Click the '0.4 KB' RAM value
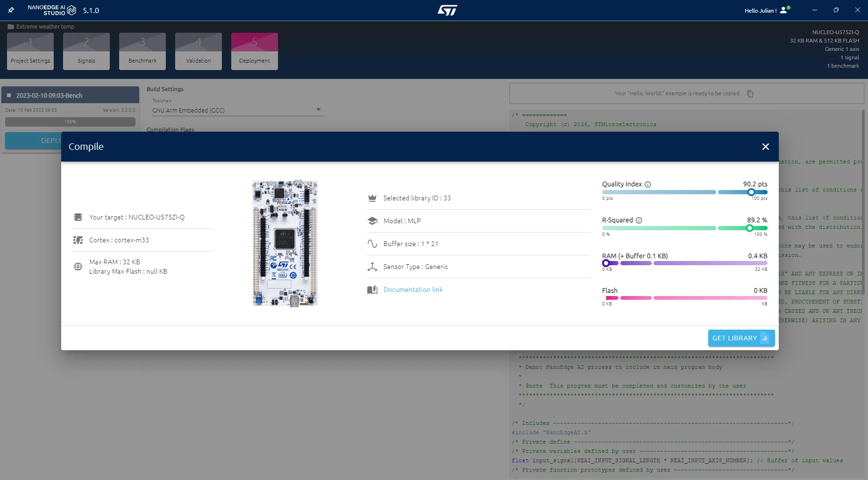The image size is (868, 480). [x=758, y=256]
